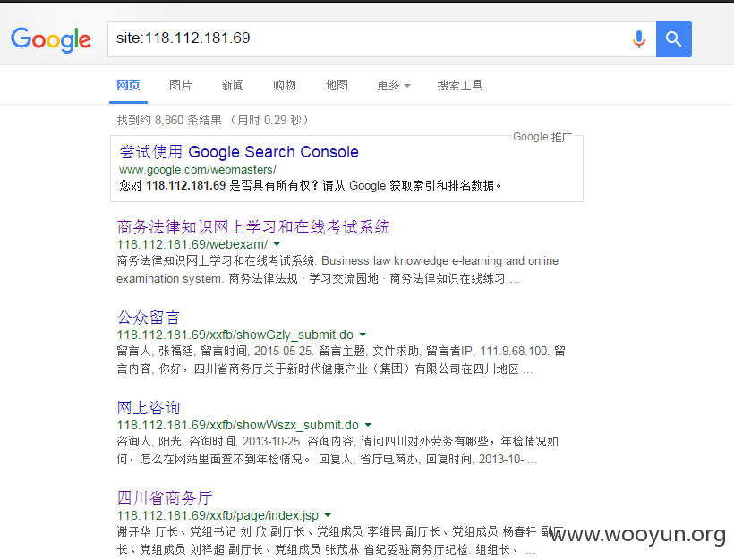Viewport: 734px width, 560px height.
Task: Click the Google 推广 label
Action: coord(542,137)
